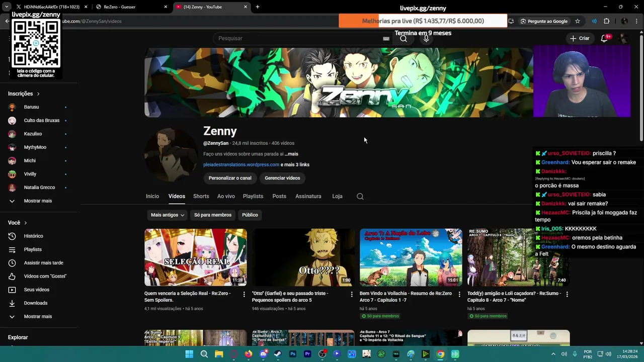Viewport: 644px width, 362px height.
Task: Open Photoshop from the taskbar
Action: click(293, 354)
